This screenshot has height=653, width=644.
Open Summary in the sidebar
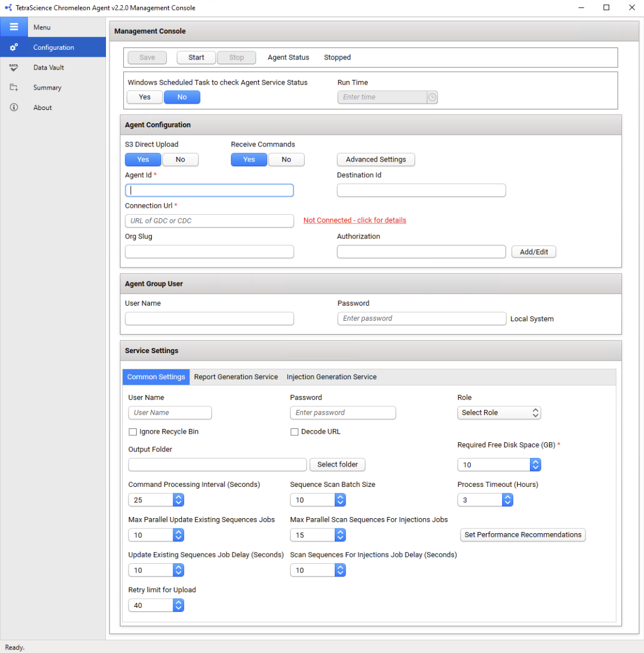click(x=53, y=87)
